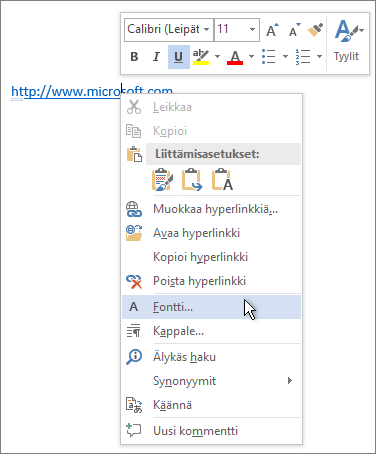376x454 pixels.
Task: Choose Uusi kommentti menu entry
Action: (x=211, y=431)
